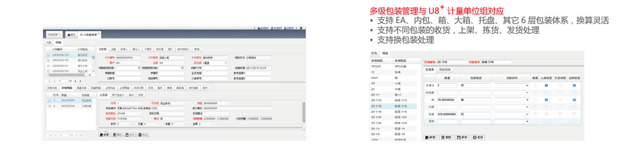
Task: Switch to 附加信息 tab in packaging panel
Action: pyautogui.click(x=445, y=69)
